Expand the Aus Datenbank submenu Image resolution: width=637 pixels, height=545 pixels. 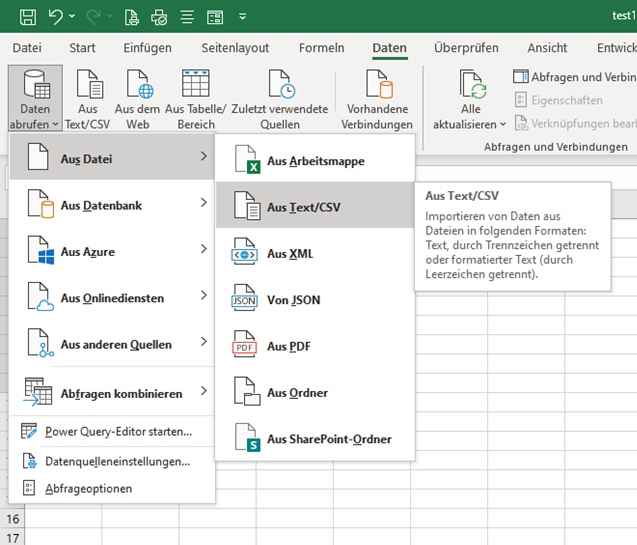[x=112, y=203]
